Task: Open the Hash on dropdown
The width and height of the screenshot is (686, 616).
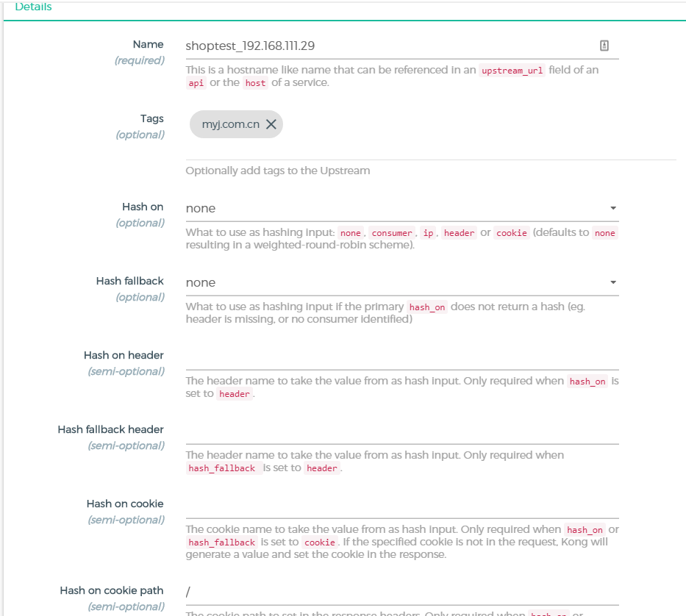Action: [401, 208]
